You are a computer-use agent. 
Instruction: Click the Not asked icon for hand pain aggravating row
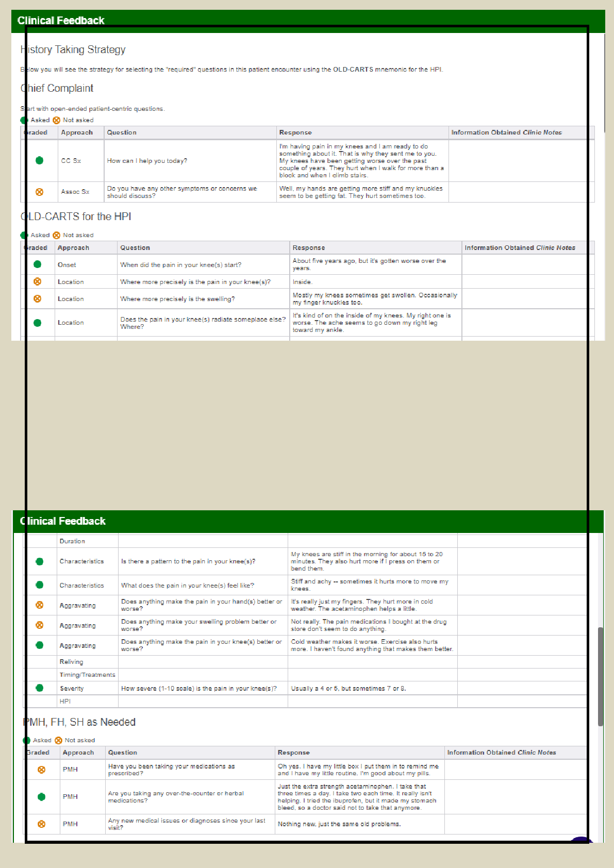[40, 605]
